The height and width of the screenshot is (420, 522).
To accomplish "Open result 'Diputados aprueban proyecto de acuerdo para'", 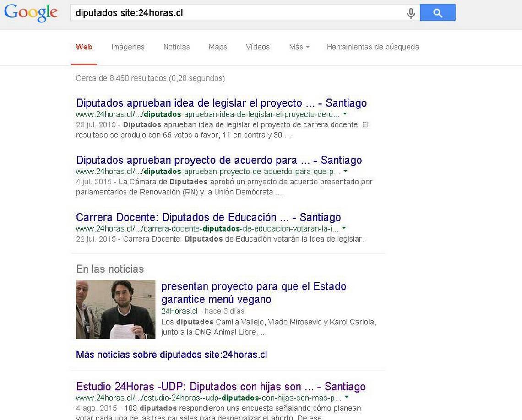I will pos(219,160).
